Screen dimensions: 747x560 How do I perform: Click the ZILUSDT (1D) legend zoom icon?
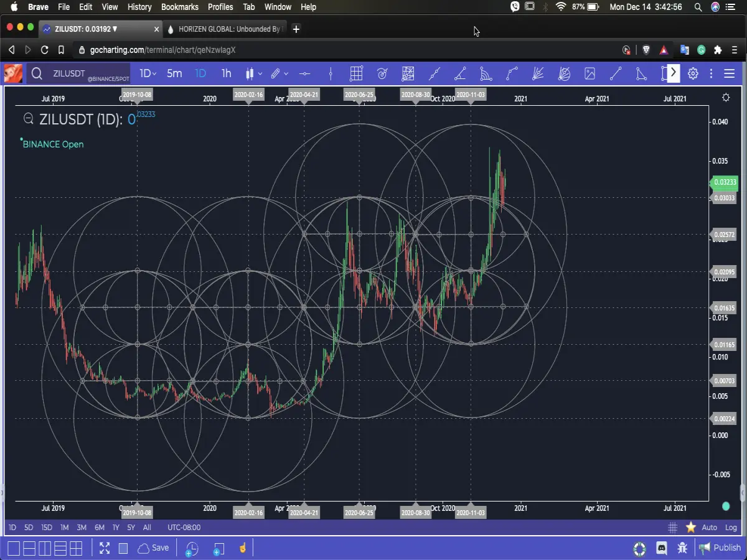(28, 119)
